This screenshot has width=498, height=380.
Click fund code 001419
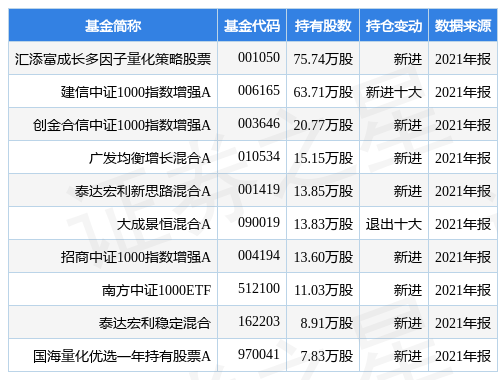click(x=259, y=190)
